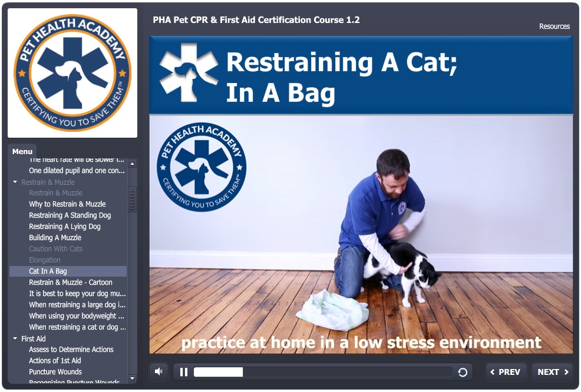This screenshot has width=581, height=392.
Task: Click the menu scrollbar thumb
Action: point(132,200)
